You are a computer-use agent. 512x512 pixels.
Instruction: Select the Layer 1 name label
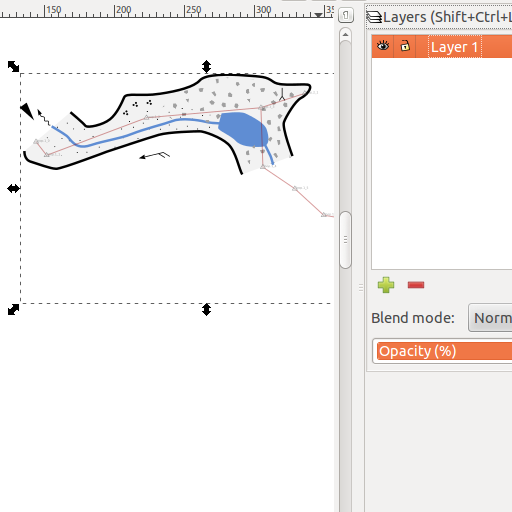click(x=455, y=47)
